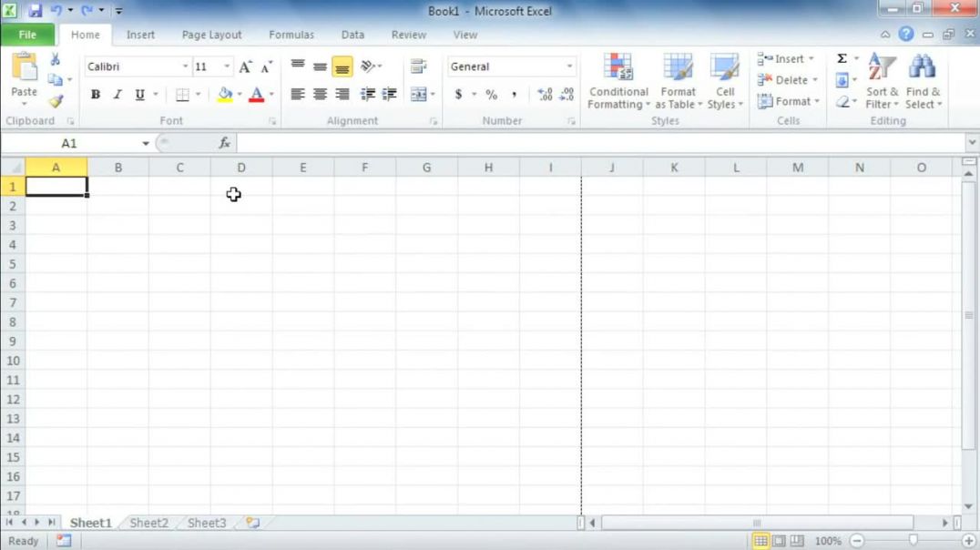The width and height of the screenshot is (980, 550).
Task: Apply the yellow Fill Color bucket
Action: point(225,95)
